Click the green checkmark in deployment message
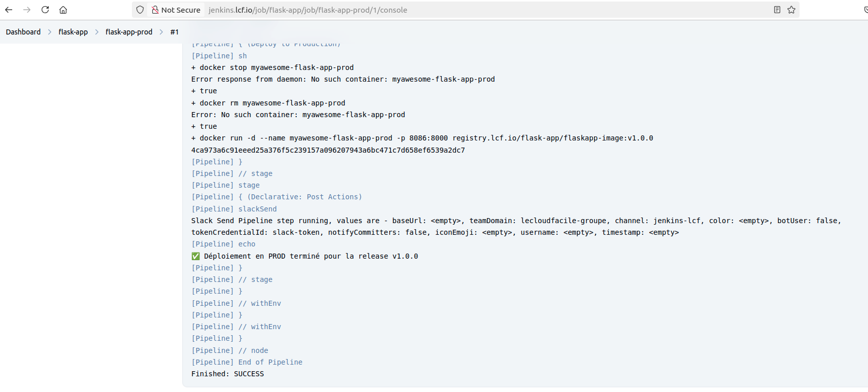Image resolution: width=868 pixels, height=392 pixels. 195,256
